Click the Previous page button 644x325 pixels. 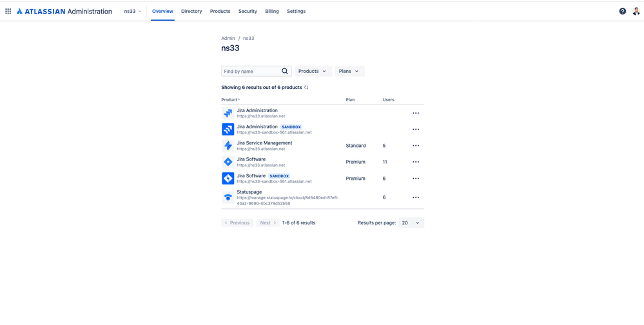point(237,222)
